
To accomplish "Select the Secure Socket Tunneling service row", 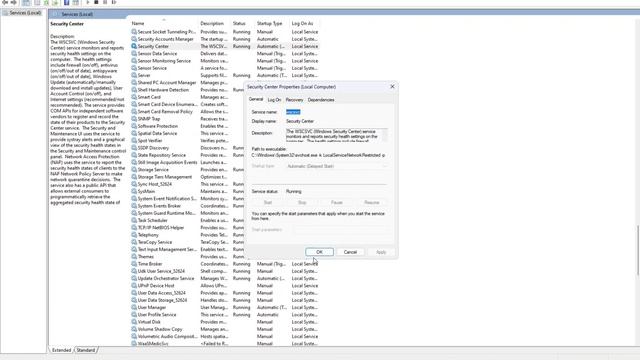I will coord(224,32).
